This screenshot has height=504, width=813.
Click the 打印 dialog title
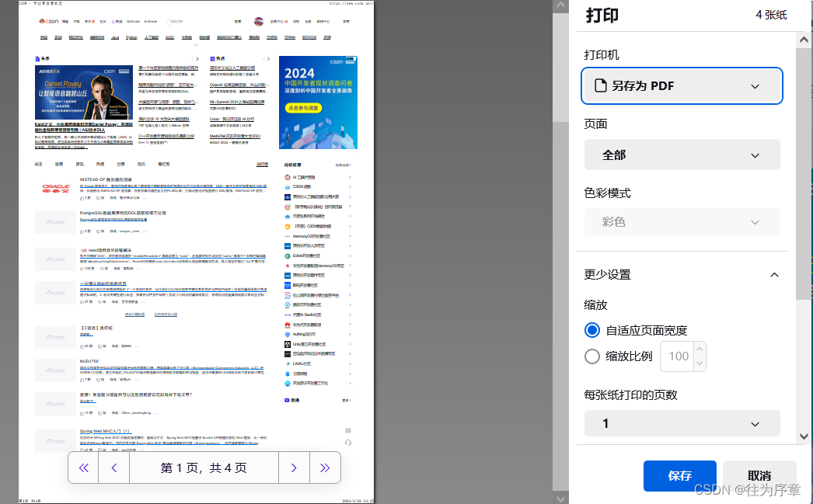(602, 15)
